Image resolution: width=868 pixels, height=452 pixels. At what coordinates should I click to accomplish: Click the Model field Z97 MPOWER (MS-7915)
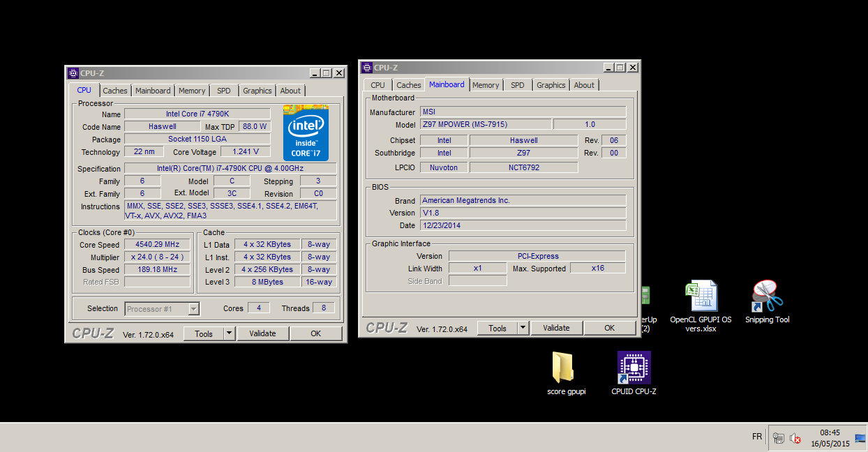coord(486,124)
